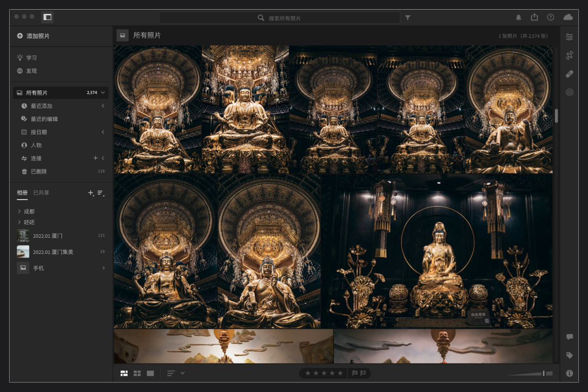This screenshot has height=392, width=588.
Task: Open the Info panel icon
Action: (569, 373)
